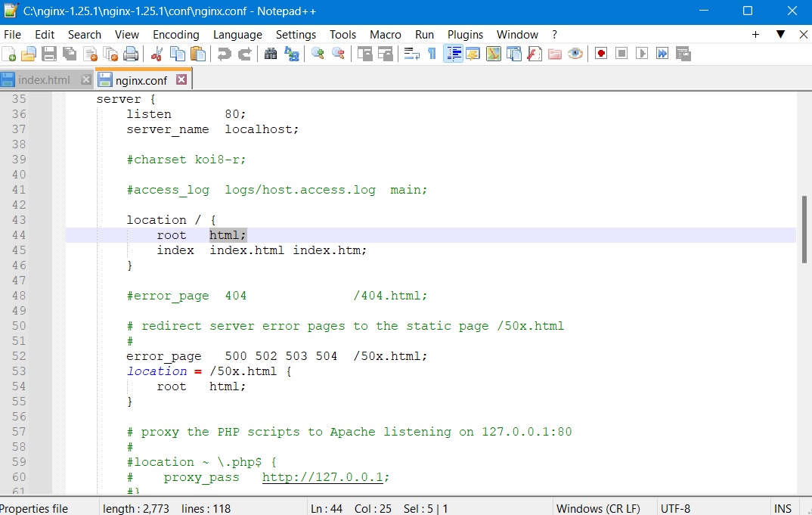Switch to the index.html tab
This screenshot has height=515, width=812.
(43, 78)
